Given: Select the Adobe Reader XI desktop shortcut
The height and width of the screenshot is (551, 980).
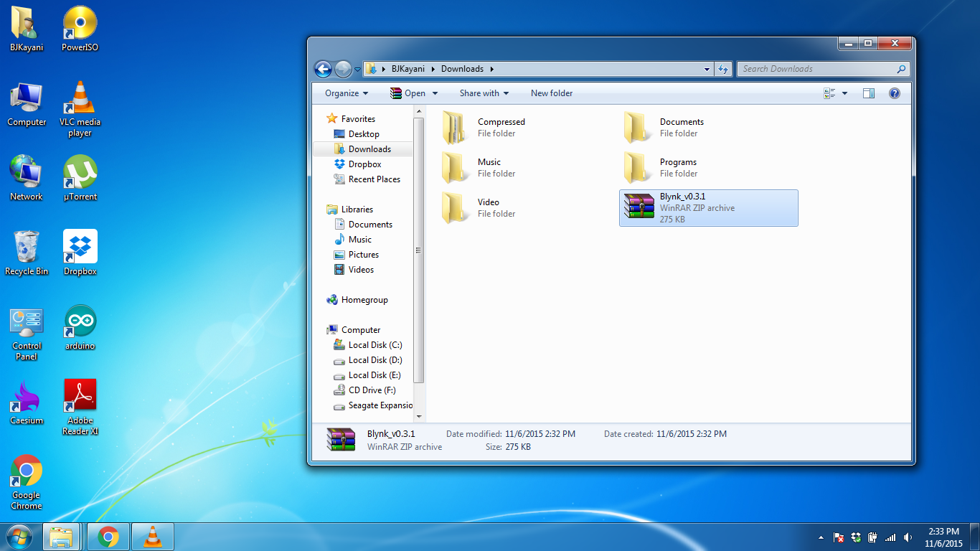Looking at the screenshot, I should pyautogui.click(x=80, y=408).
